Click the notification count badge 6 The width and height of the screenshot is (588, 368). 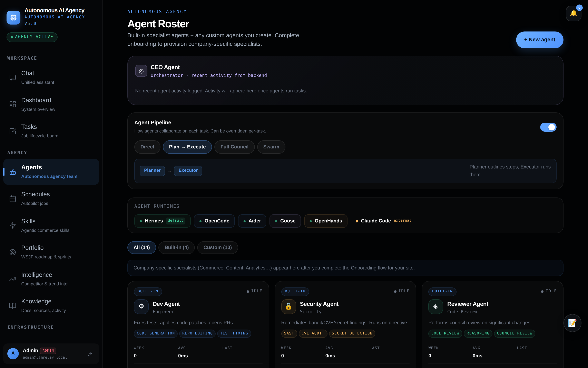coord(579,8)
